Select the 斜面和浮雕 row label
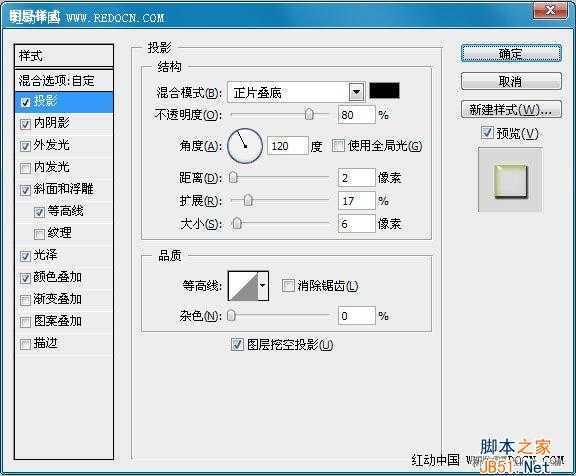Viewport: 576px width, 476px height. (x=63, y=189)
